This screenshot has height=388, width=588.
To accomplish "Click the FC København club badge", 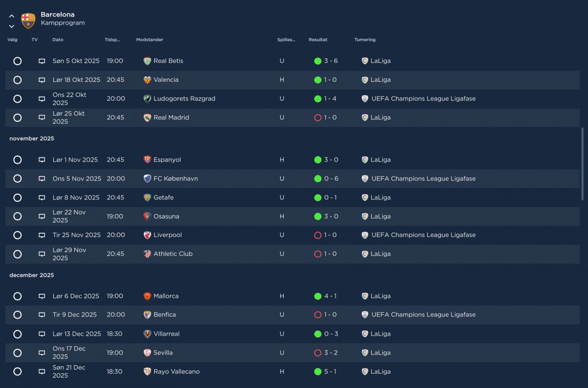I will click(x=147, y=179).
